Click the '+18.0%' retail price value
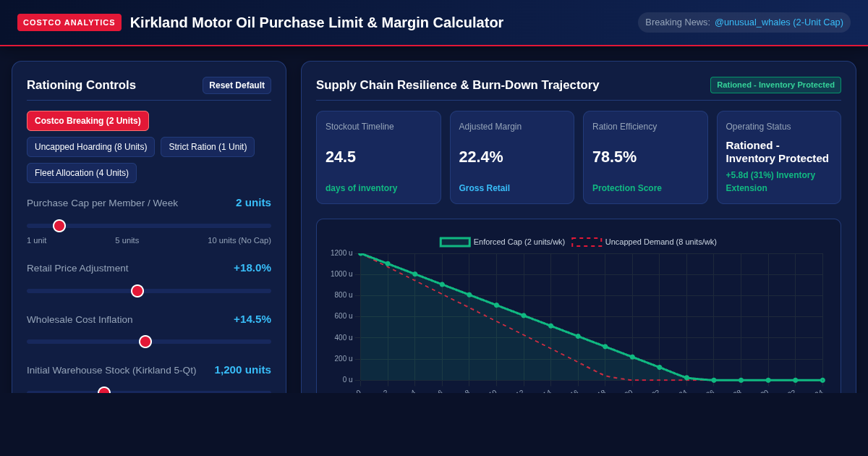The height and width of the screenshot is (456, 868). click(252, 268)
